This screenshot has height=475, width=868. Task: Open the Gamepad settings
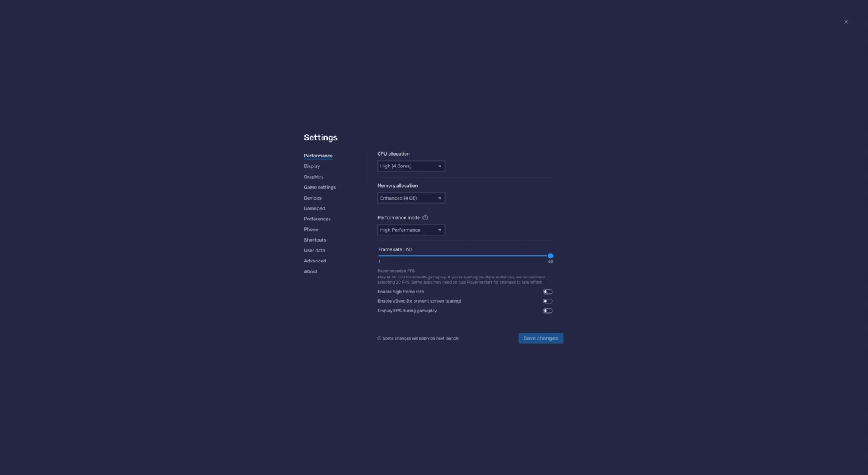(314, 209)
